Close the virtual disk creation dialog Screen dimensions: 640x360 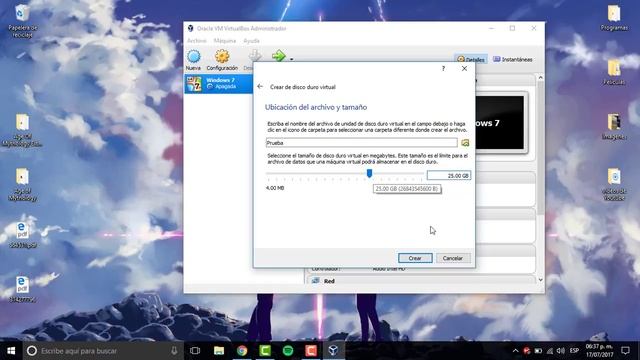(464, 69)
